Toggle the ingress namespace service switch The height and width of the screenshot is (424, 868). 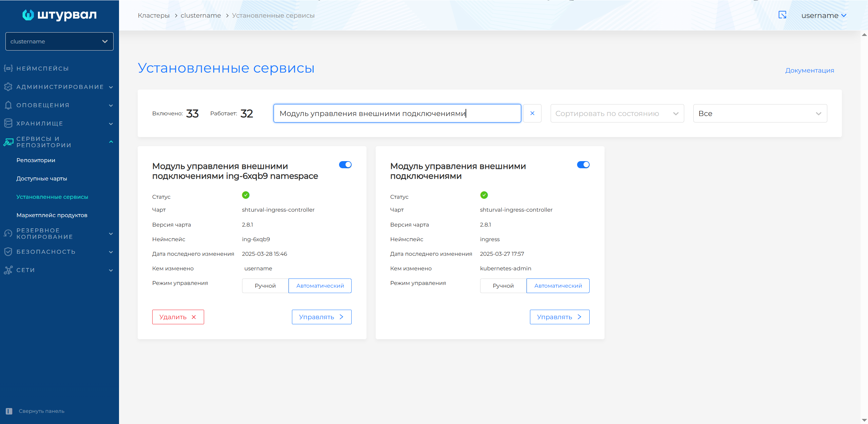pos(583,165)
